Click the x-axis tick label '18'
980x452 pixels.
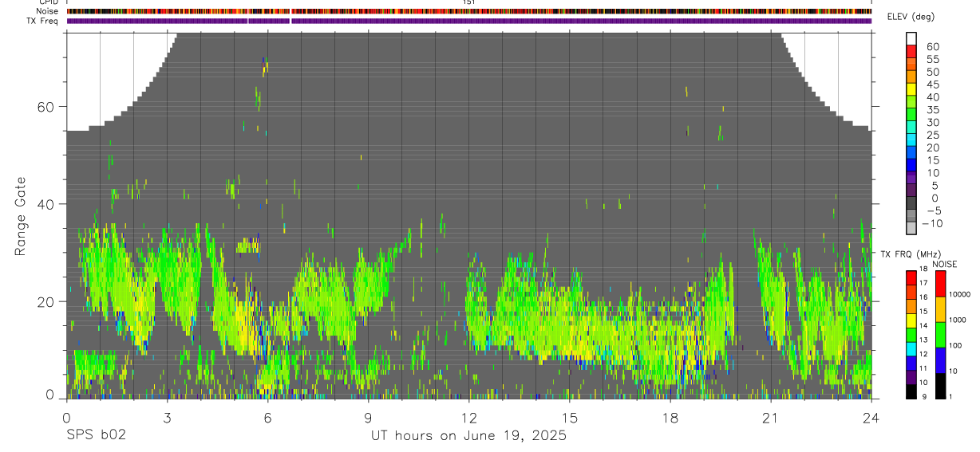tap(670, 417)
